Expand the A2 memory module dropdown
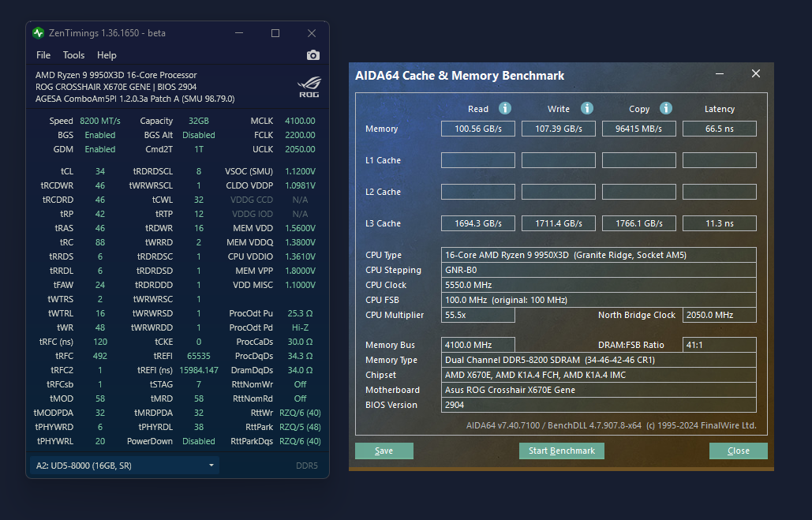This screenshot has height=520, width=812. (125, 466)
